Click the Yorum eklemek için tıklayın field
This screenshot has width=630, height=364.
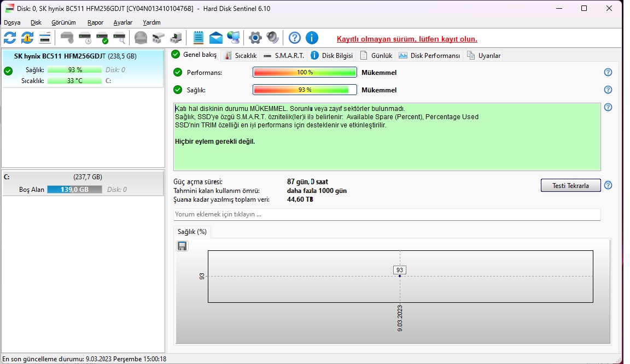[x=387, y=214]
